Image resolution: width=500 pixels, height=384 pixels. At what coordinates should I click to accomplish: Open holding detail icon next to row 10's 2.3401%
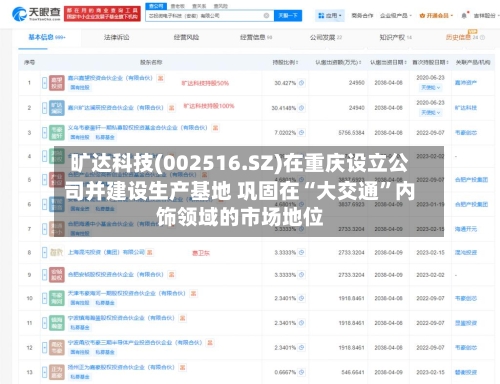(301, 298)
